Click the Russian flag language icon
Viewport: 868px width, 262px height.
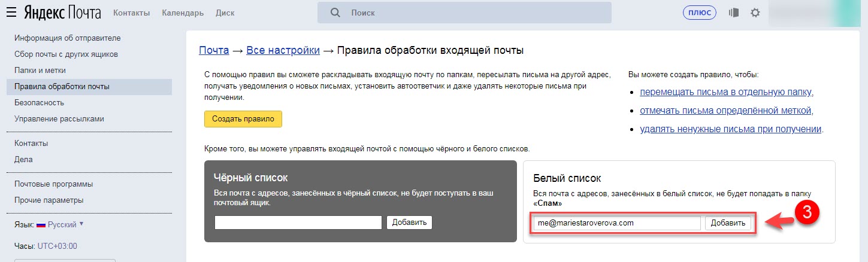click(x=41, y=225)
